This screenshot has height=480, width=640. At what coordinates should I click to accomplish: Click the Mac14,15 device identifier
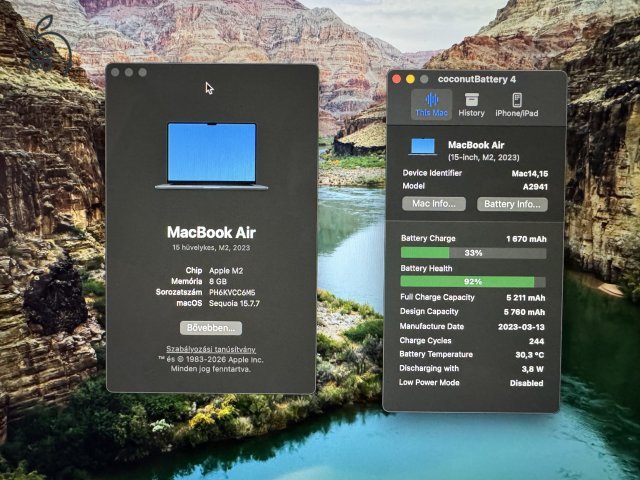click(x=530, y=173)
